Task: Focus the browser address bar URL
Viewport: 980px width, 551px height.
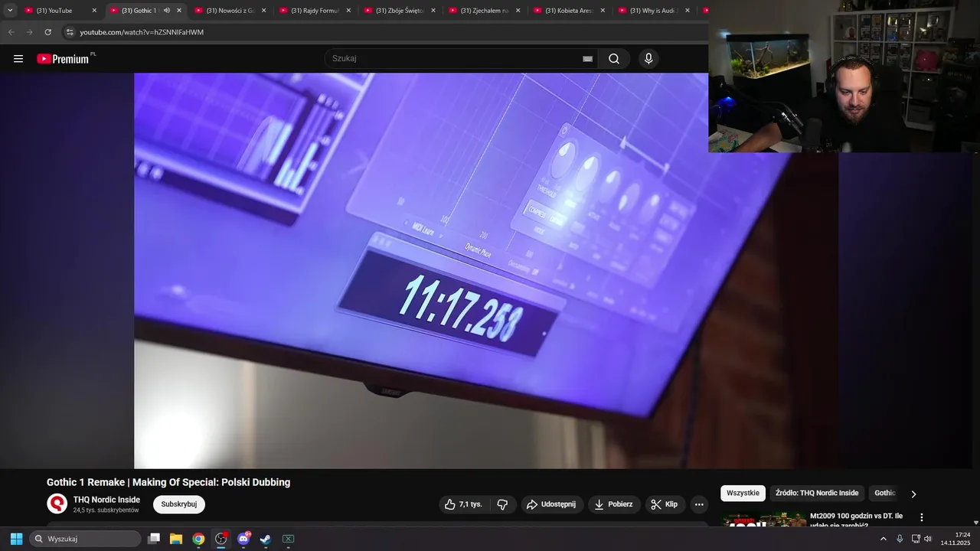Action: pos(142,32)
